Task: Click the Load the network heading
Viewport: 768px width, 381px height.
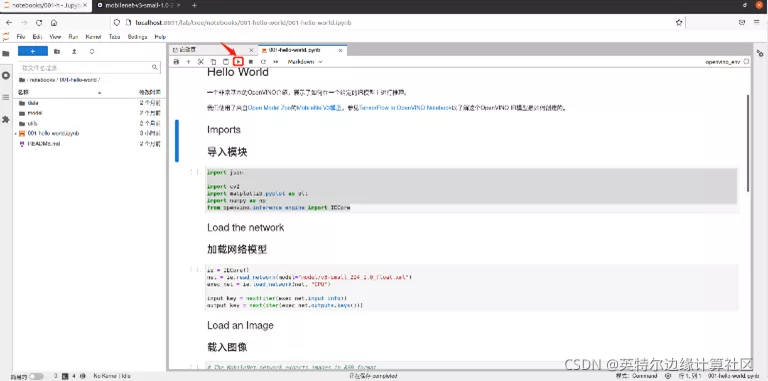Action: click(x=245, y=228)
